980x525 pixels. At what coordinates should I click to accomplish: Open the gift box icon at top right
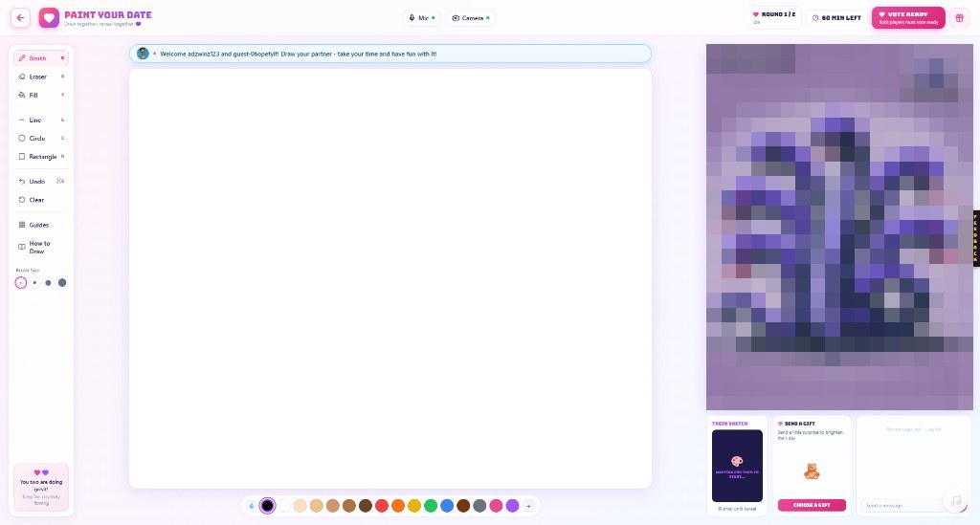[959, 17]
